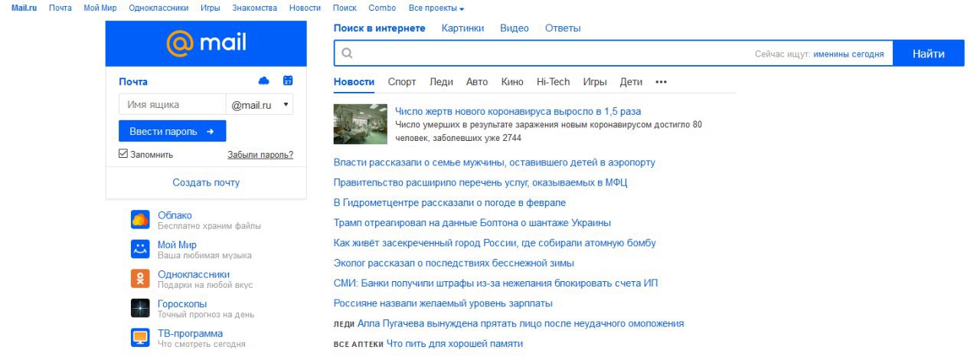Click the Ввести пароль button
980x357 pixels.
[x=172, y=132]
